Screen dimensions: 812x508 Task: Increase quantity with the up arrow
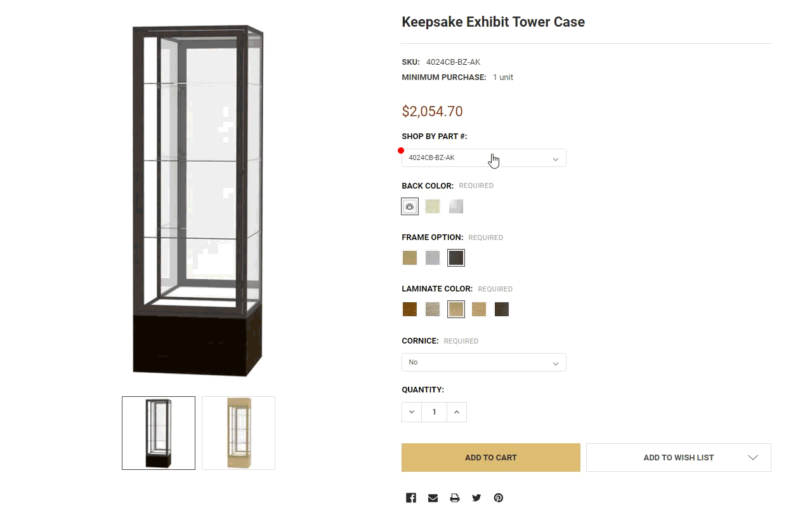click(457, 412)
